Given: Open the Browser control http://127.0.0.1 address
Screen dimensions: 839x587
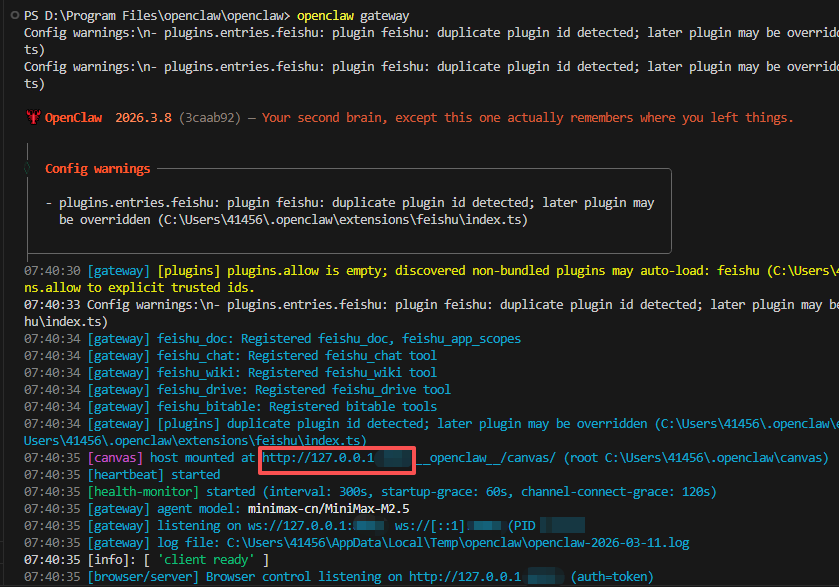Looking at the screenshot, I should (x=465, y=577).
